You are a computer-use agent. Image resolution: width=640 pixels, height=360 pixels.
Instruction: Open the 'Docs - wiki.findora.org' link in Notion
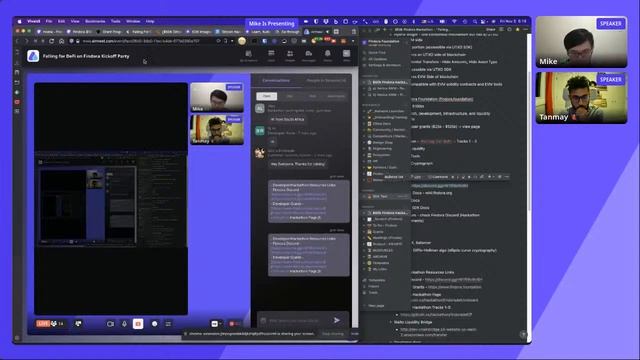tap(432, 193)
